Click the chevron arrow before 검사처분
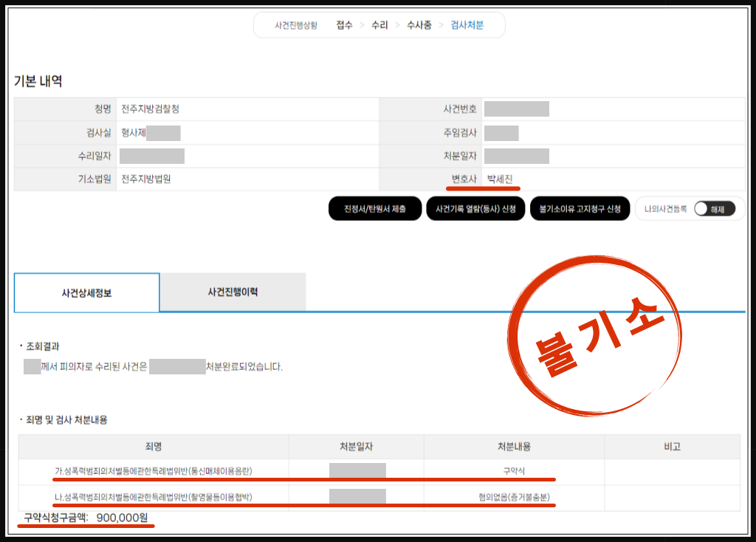 point(441,25)
